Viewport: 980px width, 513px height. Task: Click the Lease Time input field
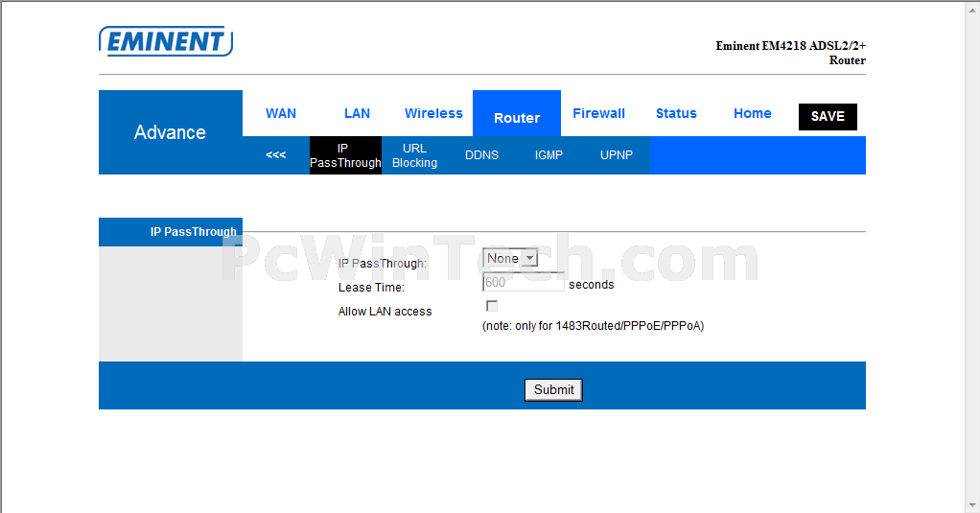[x=524, y=282]
